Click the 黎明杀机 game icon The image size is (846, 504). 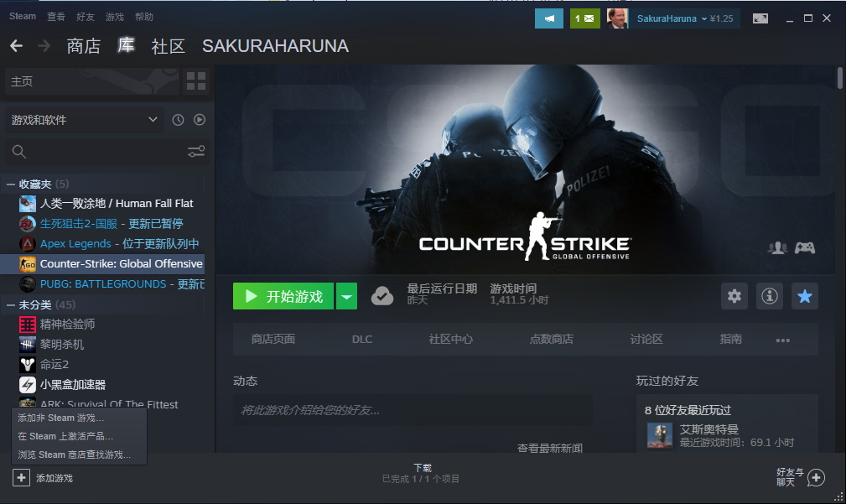pos(28,345)
